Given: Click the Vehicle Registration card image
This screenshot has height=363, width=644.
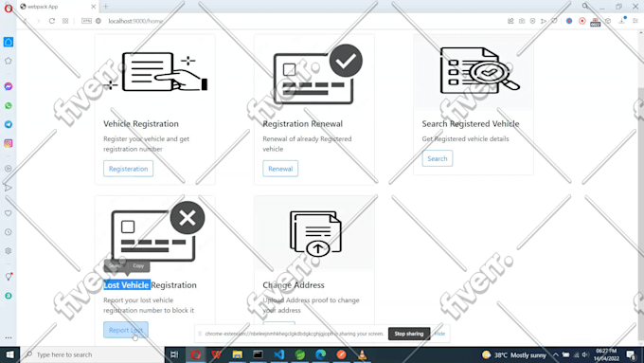Looking at the screenshot, I should [154, 72].
